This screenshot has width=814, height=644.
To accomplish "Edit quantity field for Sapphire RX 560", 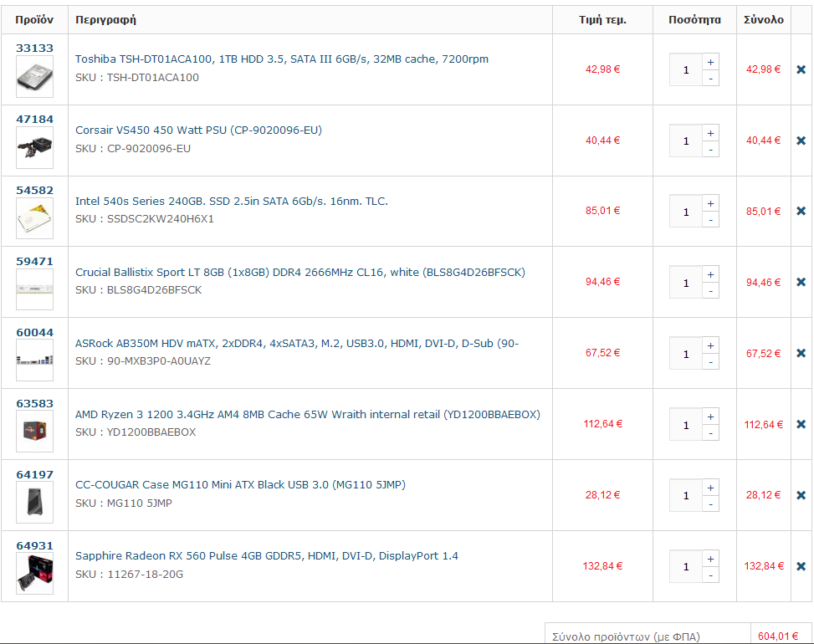I will pyautogui.click(x=686, y=567).
